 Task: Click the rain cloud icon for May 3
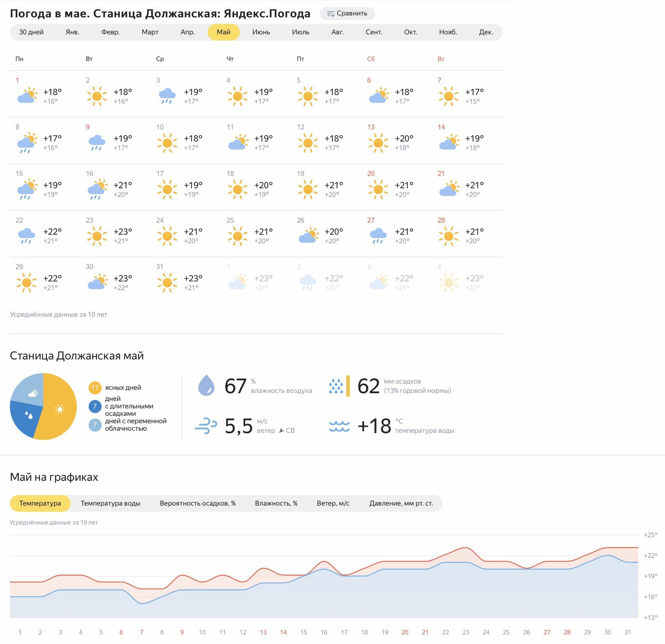[167, 96]
